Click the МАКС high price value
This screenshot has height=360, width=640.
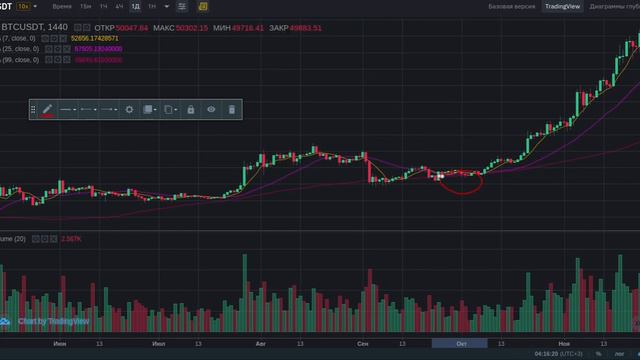[x=192, y=28]
